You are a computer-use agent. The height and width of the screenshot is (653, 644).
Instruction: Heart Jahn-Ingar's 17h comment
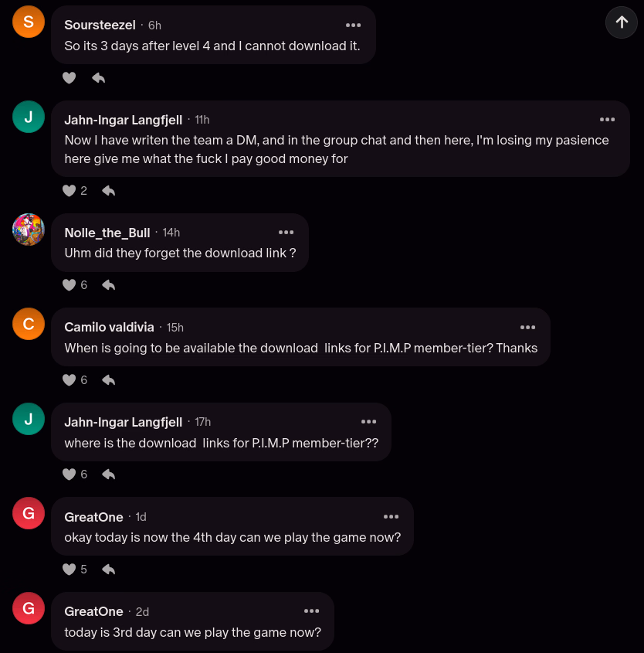[69, 474]
